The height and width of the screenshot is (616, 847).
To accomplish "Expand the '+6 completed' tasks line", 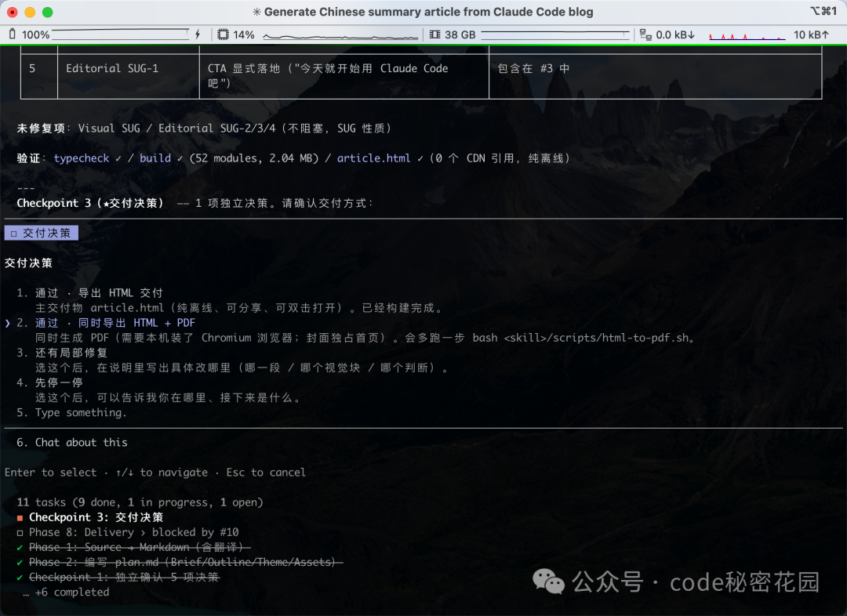I will (65, 592).
